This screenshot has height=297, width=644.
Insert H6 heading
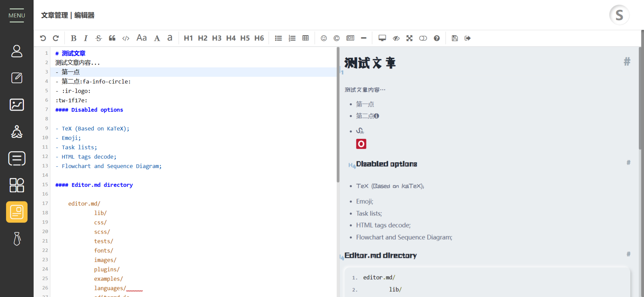[259, 38]
